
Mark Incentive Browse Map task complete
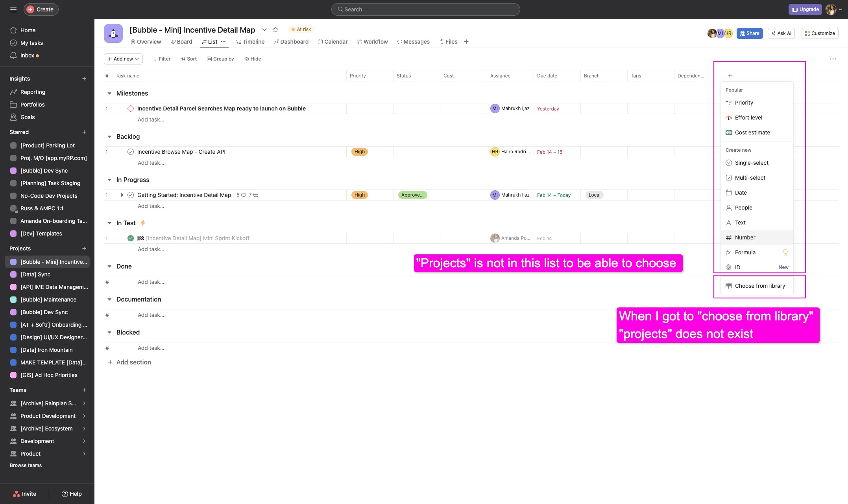131,152
